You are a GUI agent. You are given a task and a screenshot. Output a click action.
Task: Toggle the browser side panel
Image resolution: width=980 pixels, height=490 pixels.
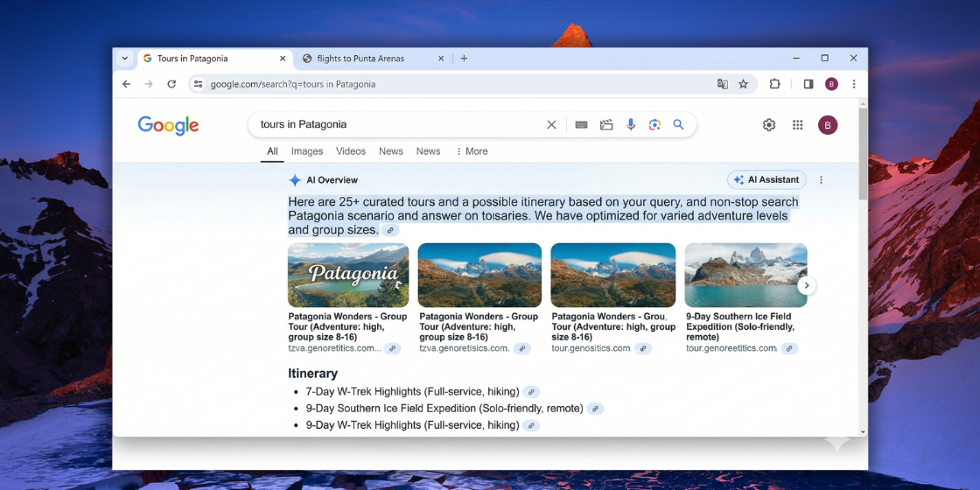pyautogui.click(x=808, y=84)
